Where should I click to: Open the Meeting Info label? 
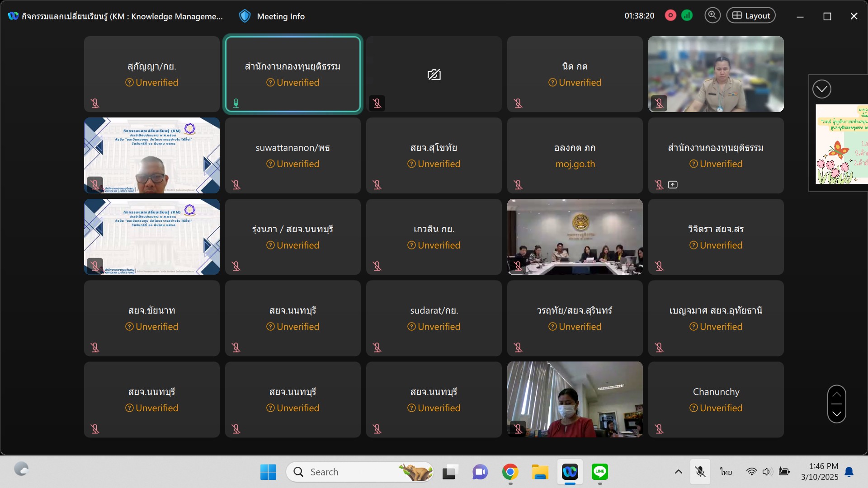[x=281, y=16]
